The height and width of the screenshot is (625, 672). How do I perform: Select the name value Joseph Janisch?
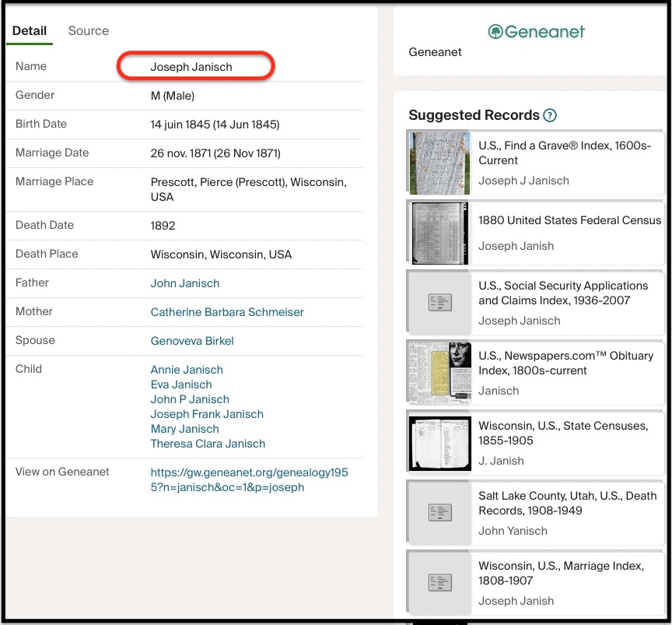pyautogui.click(x=191, y=68)
